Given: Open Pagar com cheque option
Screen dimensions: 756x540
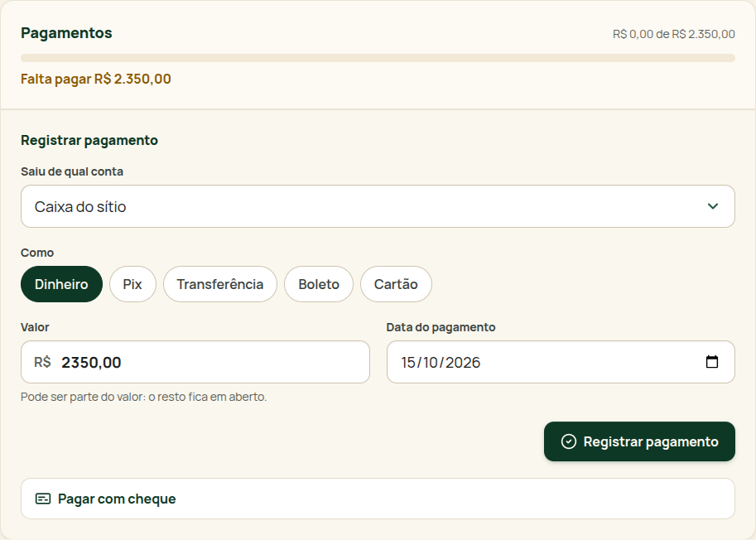Looking at the screenshot, I should 378,499.
